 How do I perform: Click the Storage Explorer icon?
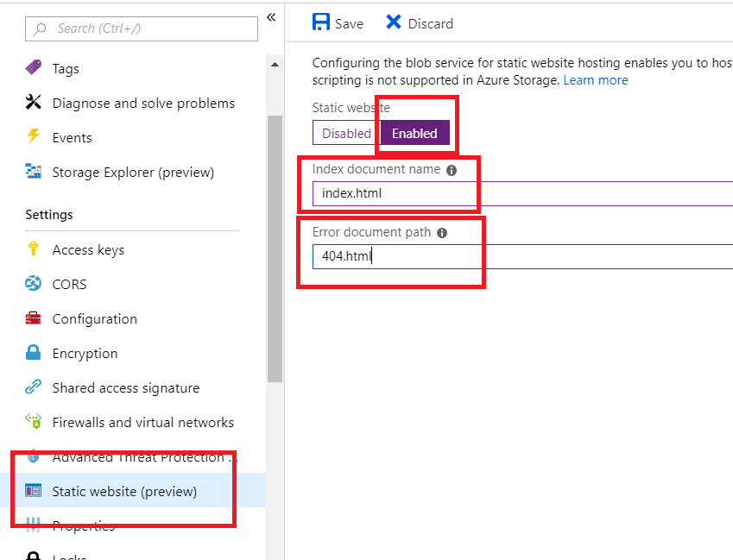33,171
